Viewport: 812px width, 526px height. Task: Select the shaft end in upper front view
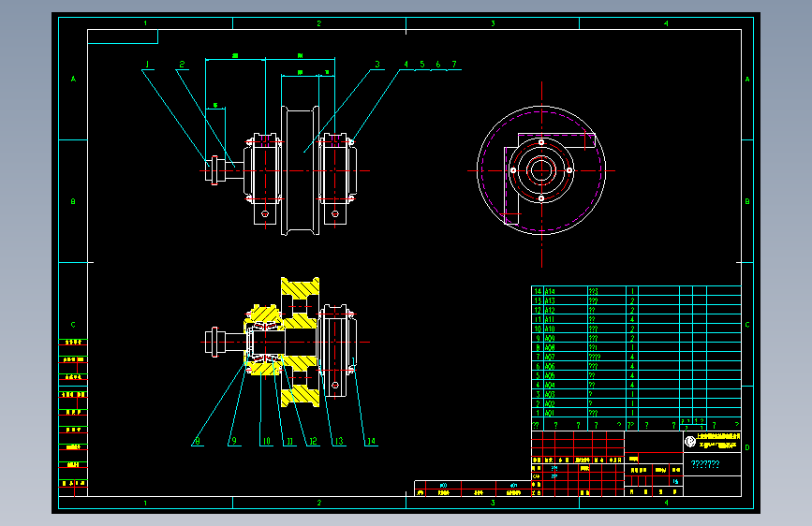coord(215,169)
